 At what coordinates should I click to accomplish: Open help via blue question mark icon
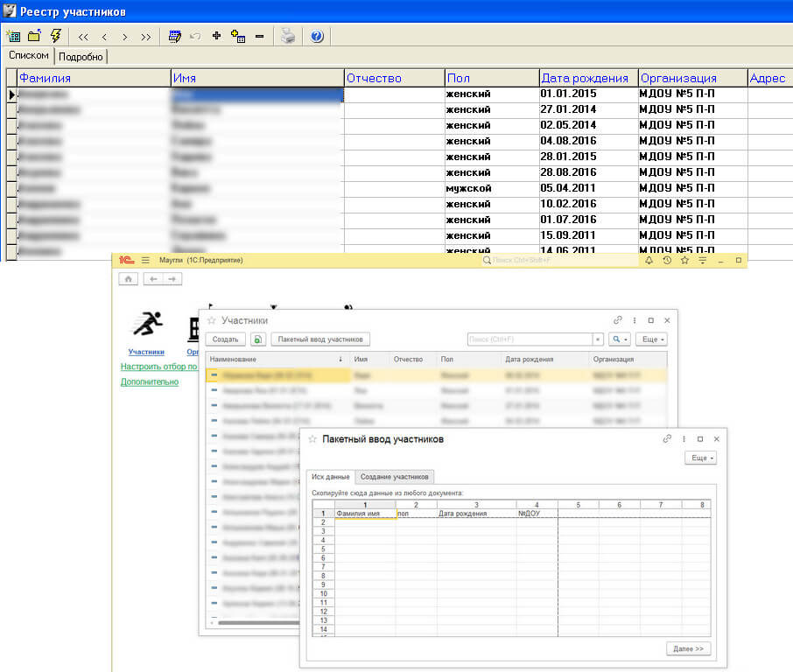(x=317, y=36)
